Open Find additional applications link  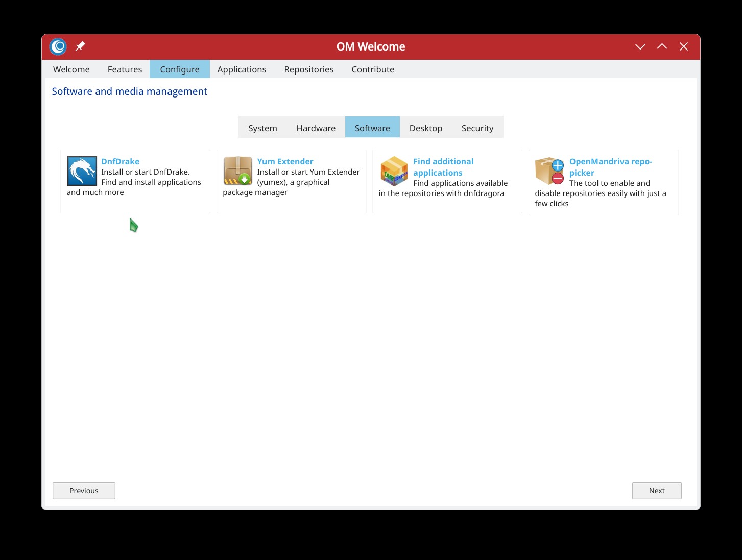click(x=443, y=167)
